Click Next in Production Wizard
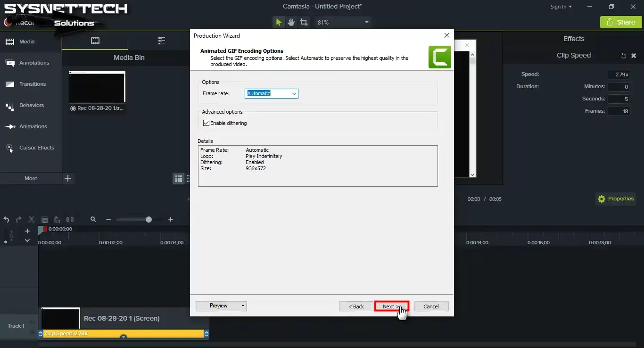This screenshot has width=644, height=348. click(x=391, y=307)
